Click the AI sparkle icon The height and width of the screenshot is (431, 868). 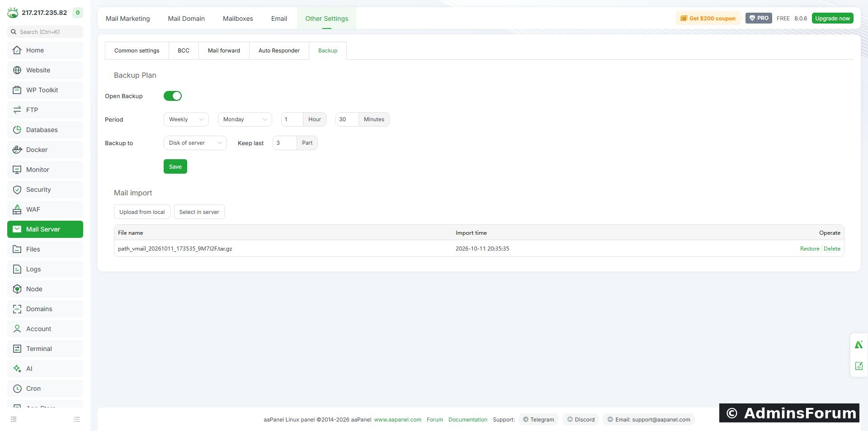click(x=17, y=369)
